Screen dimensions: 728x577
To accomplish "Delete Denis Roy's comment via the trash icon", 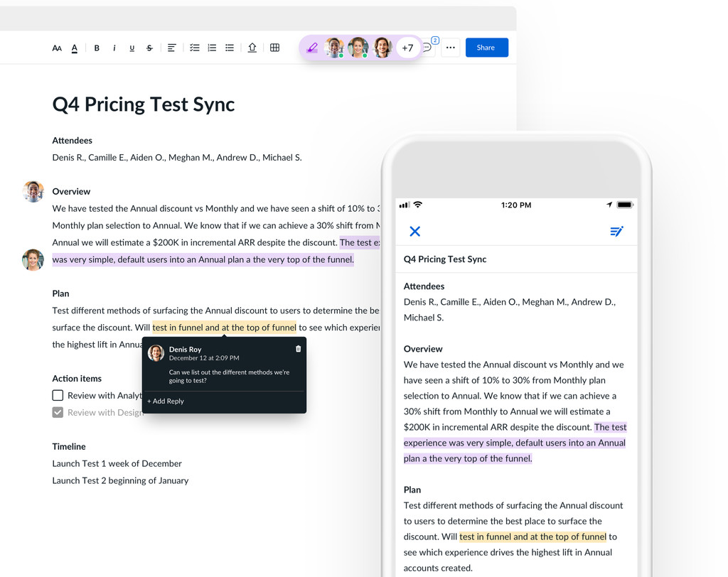I will coord(298,349).
